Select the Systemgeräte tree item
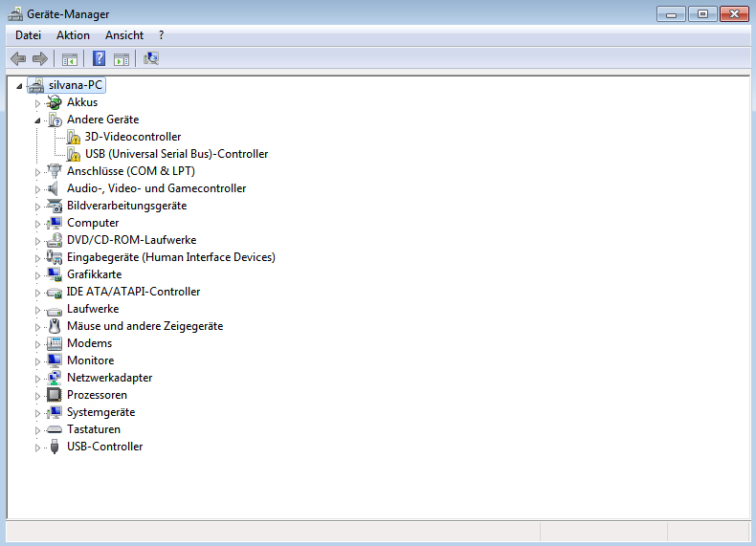This screenshot has height=546, width=756. tap(100, 412)
